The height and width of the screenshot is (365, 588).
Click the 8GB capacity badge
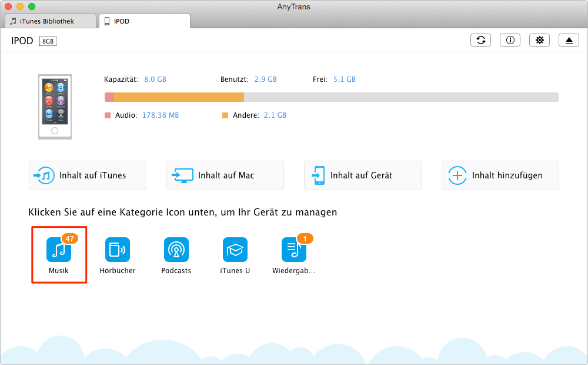click(x=48, y=41)
